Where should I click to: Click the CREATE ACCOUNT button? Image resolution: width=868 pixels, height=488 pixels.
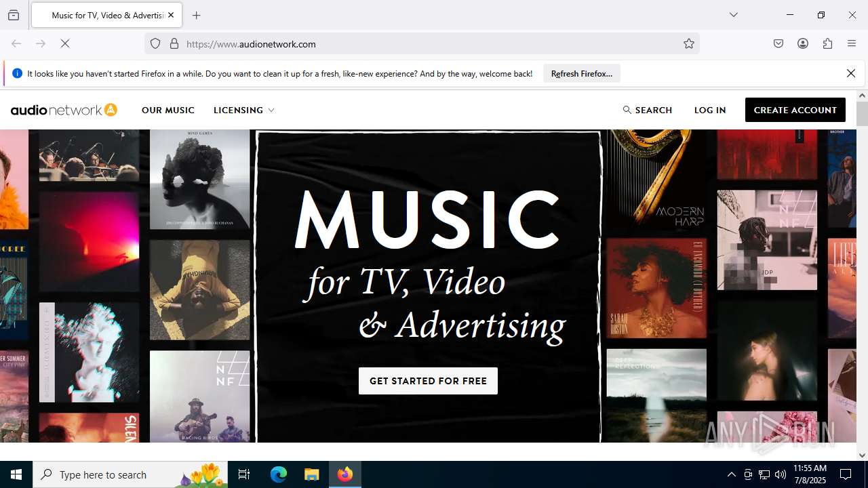point(795,110)
